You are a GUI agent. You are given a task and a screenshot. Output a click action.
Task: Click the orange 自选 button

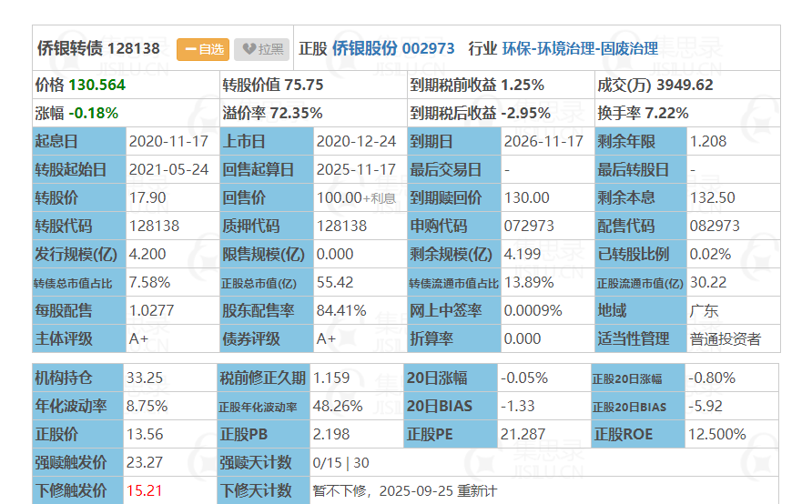tap(203, 49)
